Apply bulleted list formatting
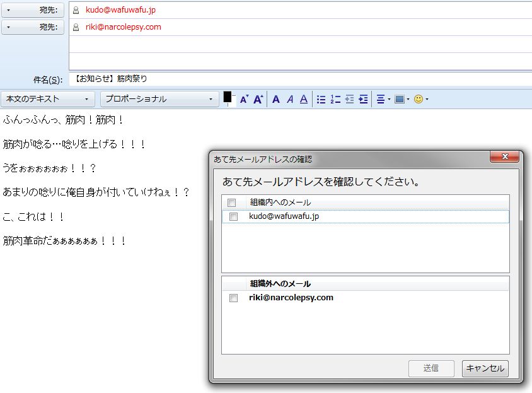The height and width of the screenshot is (393, 532). (321, 99)
